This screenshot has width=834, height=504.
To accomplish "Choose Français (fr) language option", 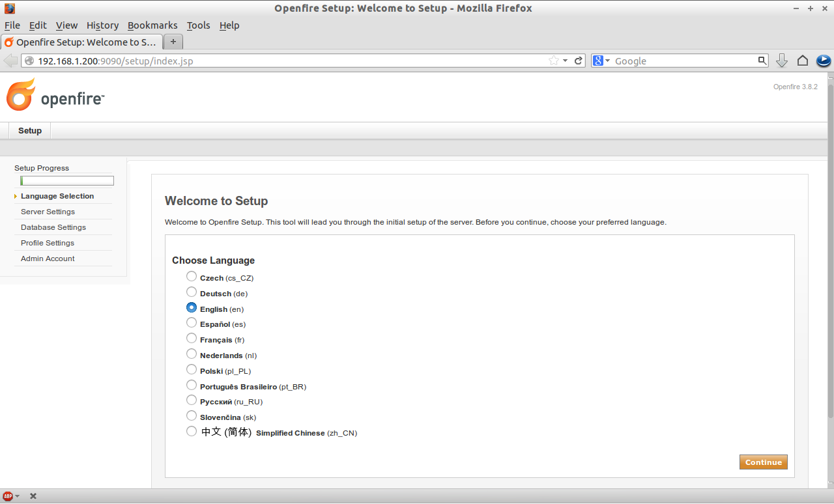I will [x=192, y=339].
